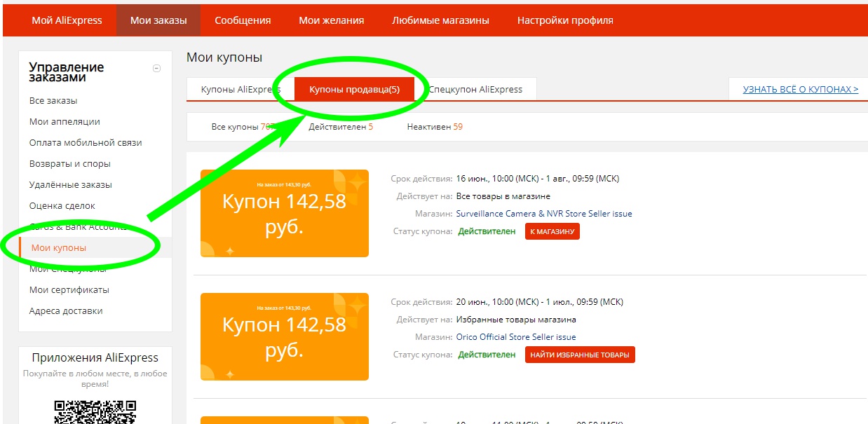Click the text Все товары в магазине
The height and width of the screenshot is (424, 868).
click(503, 196)
